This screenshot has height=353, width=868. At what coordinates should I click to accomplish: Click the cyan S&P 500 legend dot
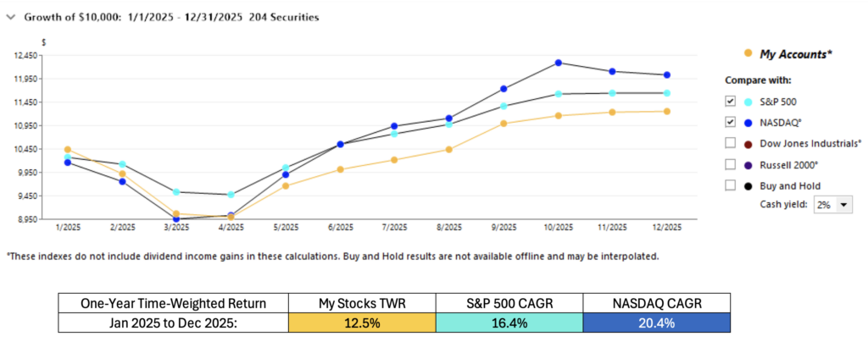coord(746,101)
